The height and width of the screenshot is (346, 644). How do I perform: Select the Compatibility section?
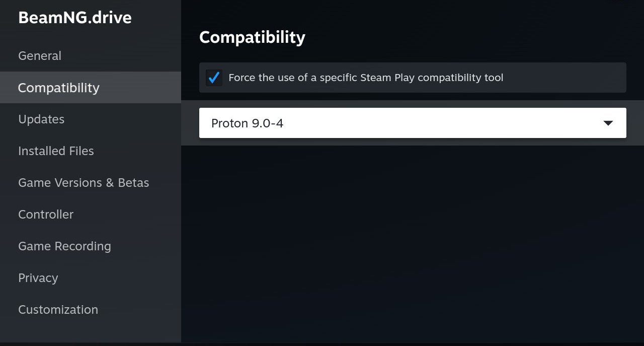point(58,88)
